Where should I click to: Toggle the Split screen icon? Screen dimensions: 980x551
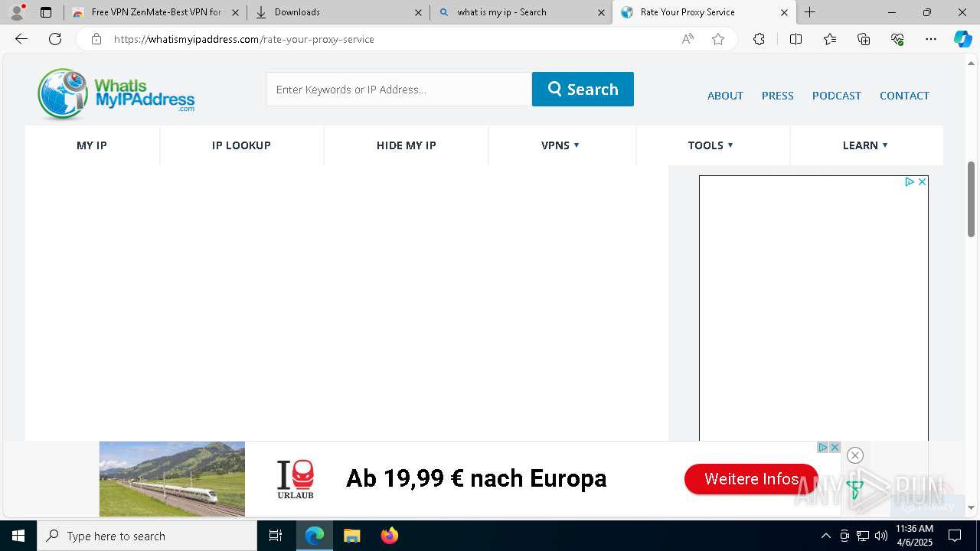(x=795, y=39)
